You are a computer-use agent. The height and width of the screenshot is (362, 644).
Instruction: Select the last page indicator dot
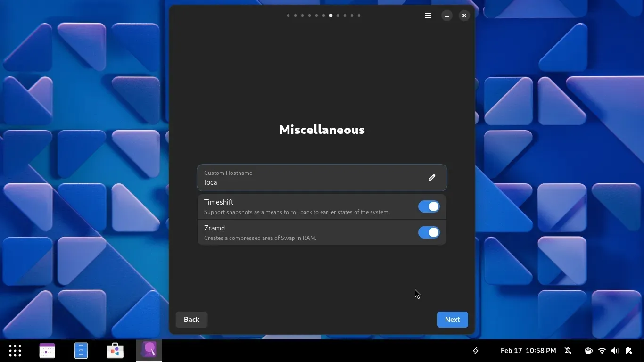(x=359, y=16)
